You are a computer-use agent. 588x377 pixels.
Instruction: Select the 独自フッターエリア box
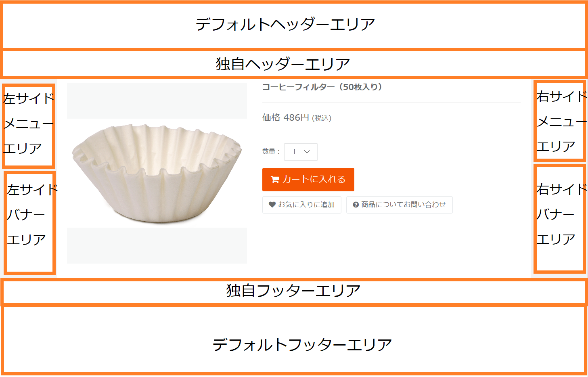tap(293, 291)
